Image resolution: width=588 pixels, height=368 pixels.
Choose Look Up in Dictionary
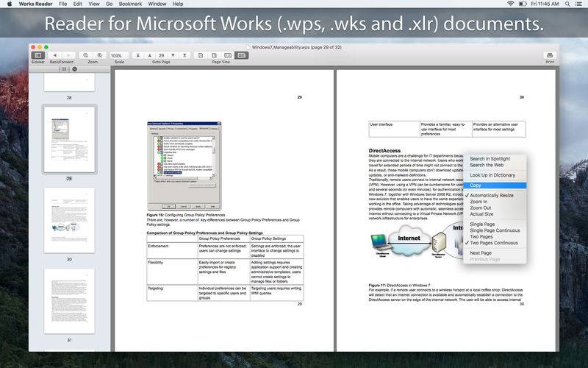495,175
